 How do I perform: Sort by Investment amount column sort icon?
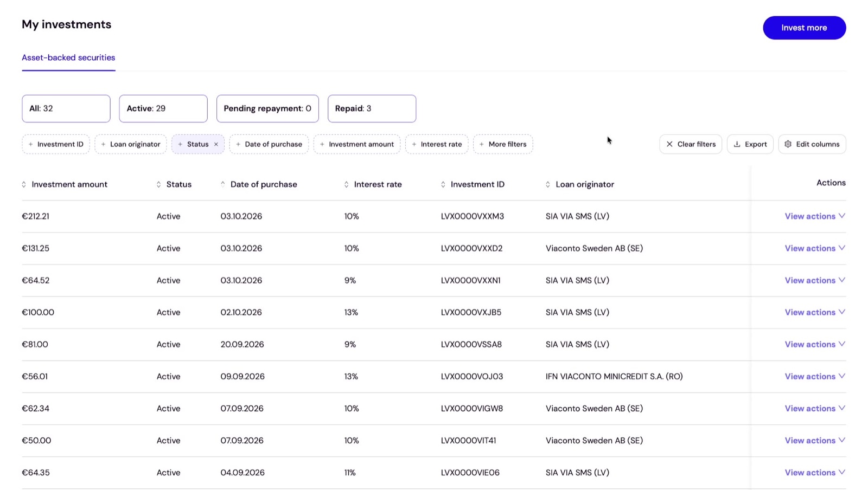point(24,184)
